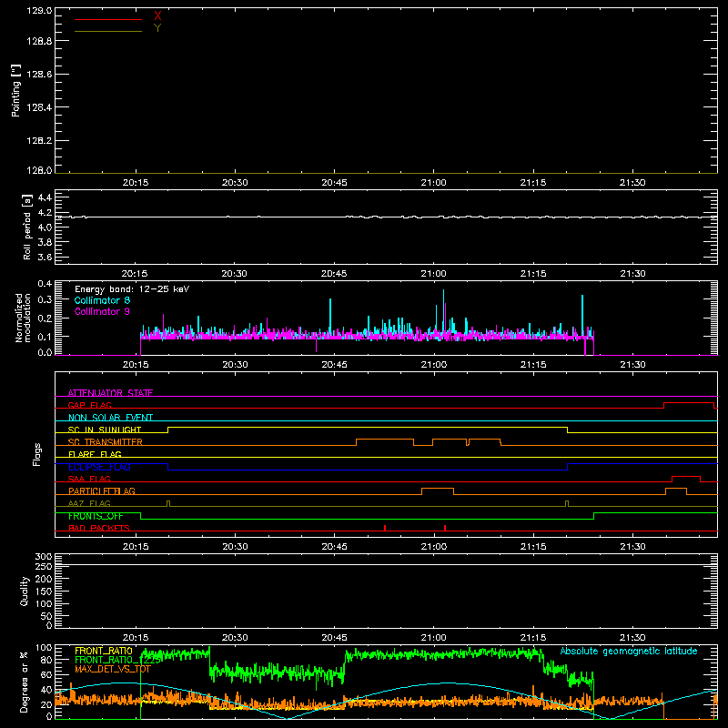This screenshot has height=728, width=728.
Task: Select the 128.4 tick on the Pointing axis
Action: 39,107
